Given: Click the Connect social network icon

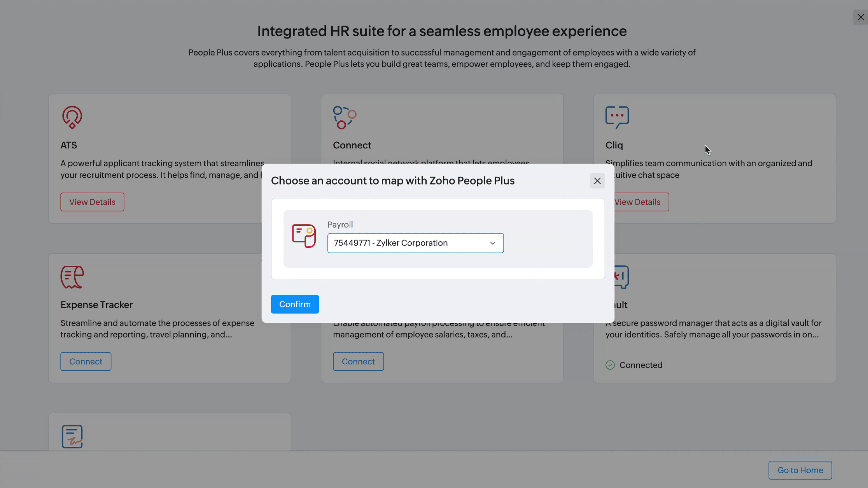Looking at the screenshot, I should point(344,117).
